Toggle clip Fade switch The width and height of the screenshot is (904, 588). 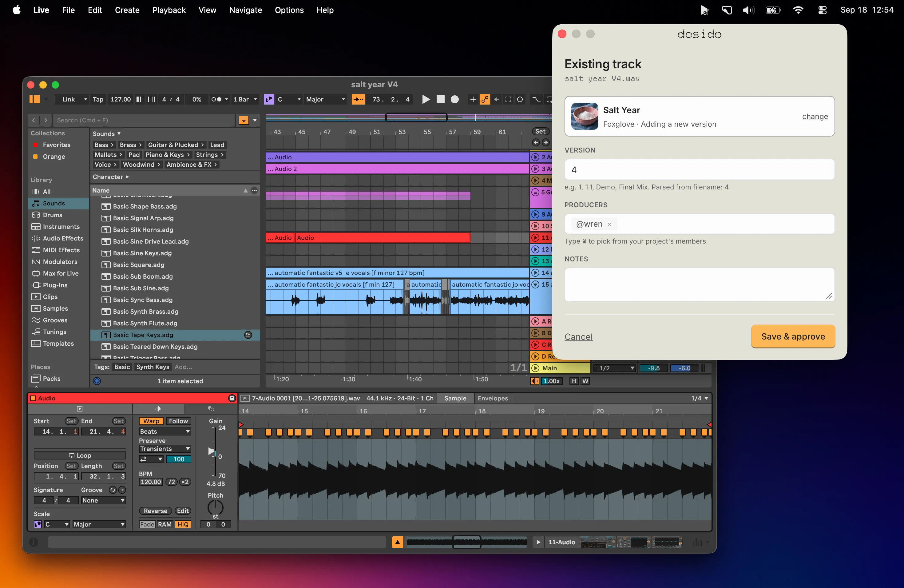(x=147, y=525)
